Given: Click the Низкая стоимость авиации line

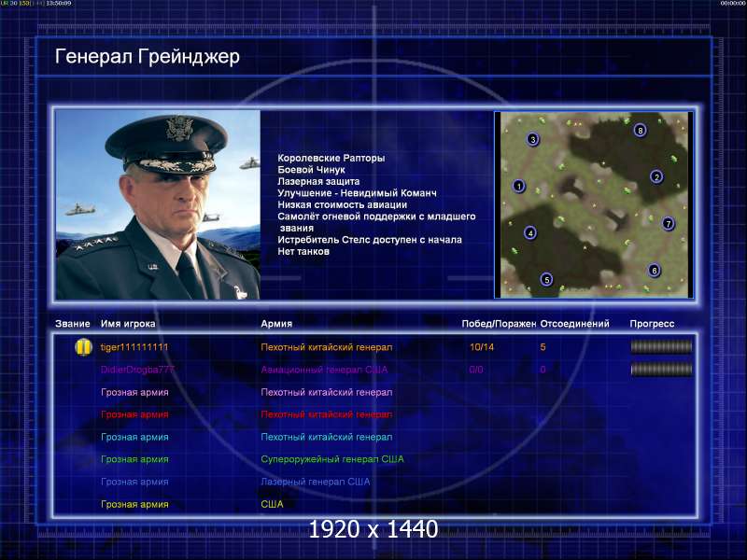Looking at the screenshot, I should tap(342, 204).
